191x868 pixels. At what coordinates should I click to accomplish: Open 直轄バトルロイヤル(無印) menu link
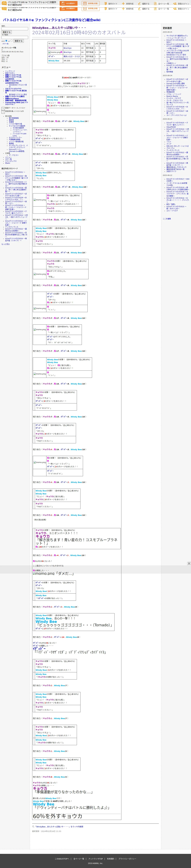point(15,96)
